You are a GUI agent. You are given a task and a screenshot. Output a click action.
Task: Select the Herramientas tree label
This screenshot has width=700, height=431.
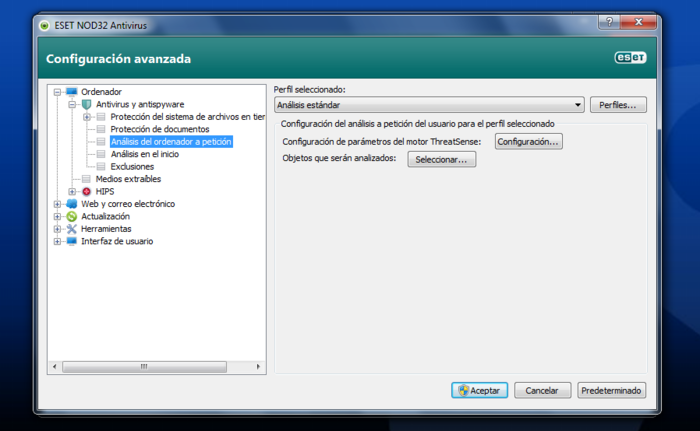coord(106,229)
